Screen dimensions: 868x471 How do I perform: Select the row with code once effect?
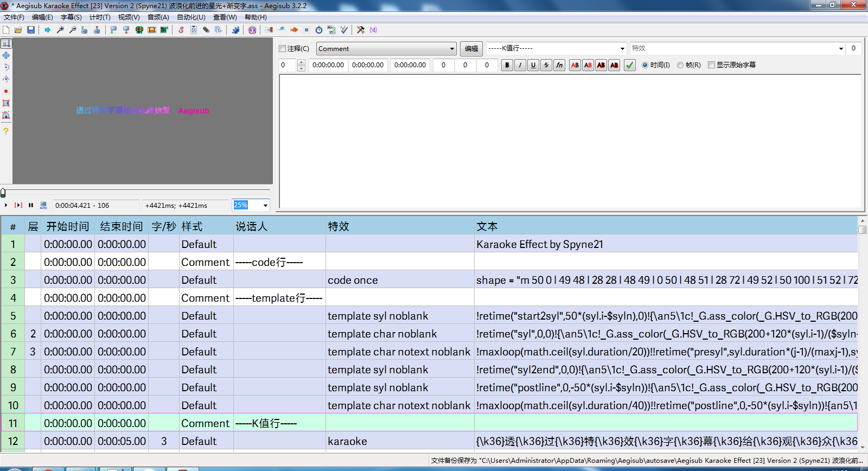[x=429, y=280]
